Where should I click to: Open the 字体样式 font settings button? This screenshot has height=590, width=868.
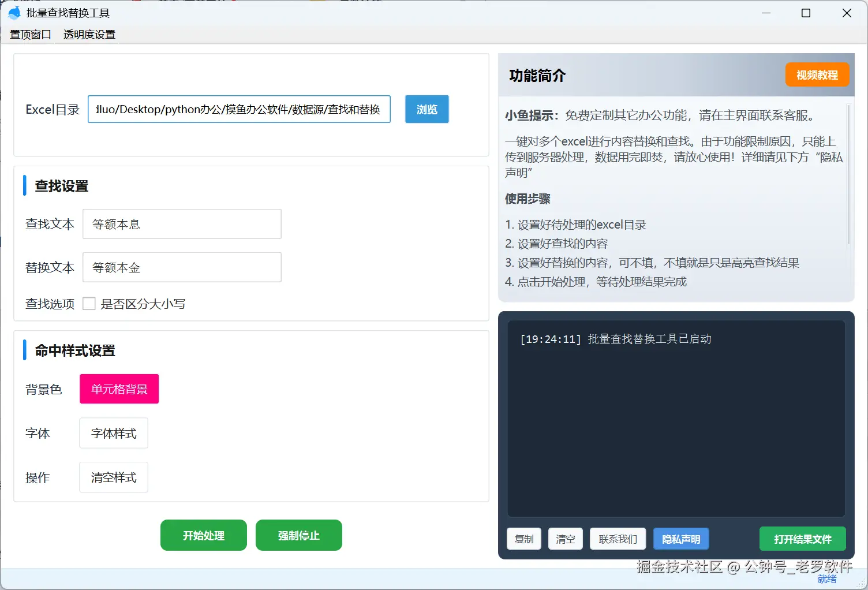click(x=114, y=433)
